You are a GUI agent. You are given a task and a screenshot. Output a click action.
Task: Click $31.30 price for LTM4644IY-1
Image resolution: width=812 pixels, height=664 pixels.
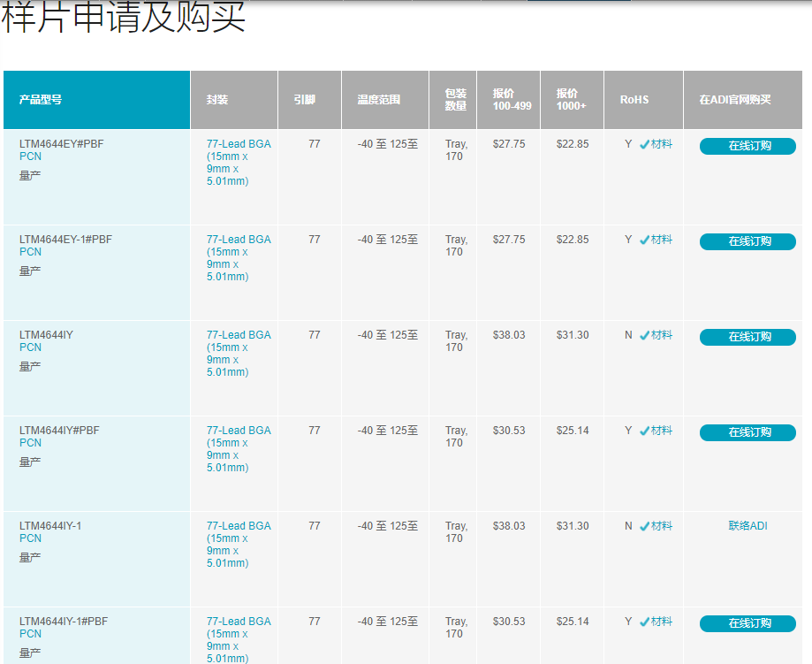click(573, 525)
